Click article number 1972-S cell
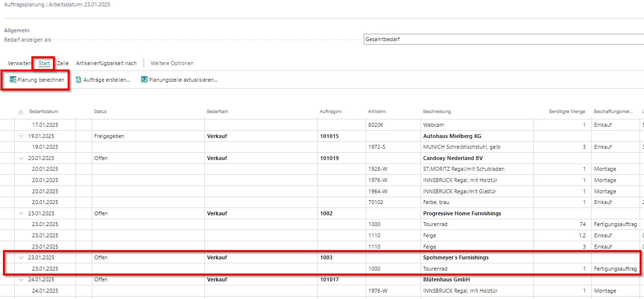 coord(377,147)
